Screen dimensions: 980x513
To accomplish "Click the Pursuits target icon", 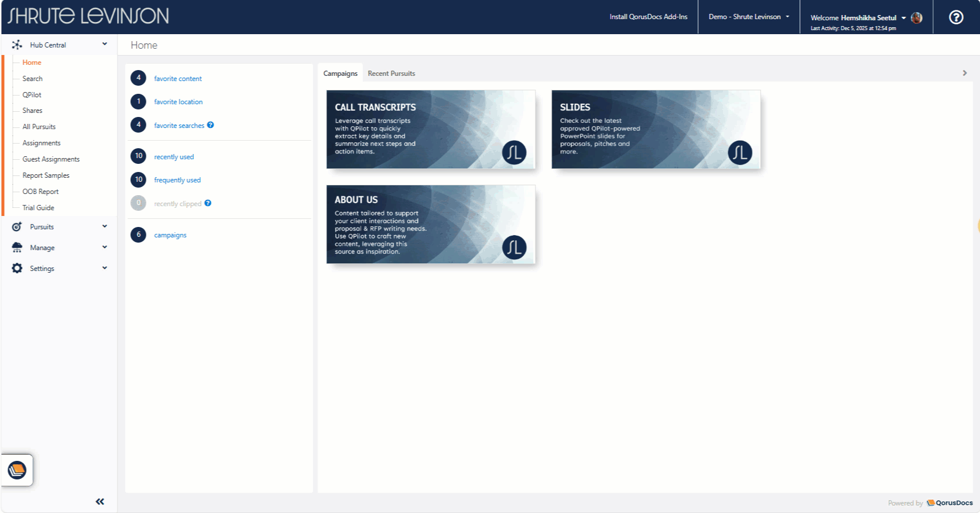I will [x=17, y=226].
